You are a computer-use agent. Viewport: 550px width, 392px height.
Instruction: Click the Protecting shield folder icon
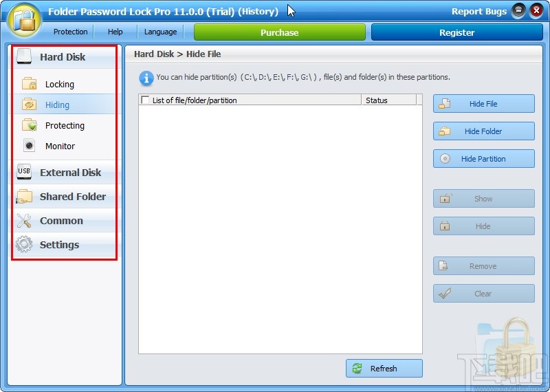coord(30,125)
